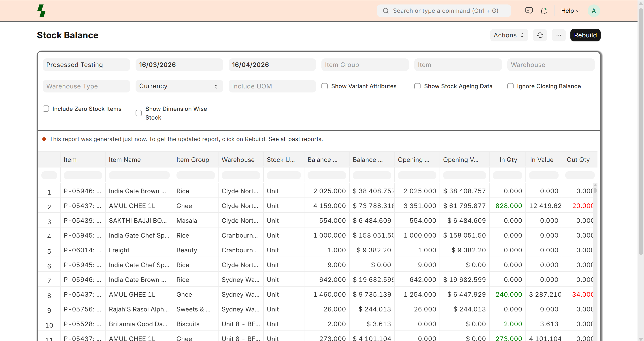
Task: Open the Currency select dropdown
Action: pyautogui.click(x=179, y=86)
